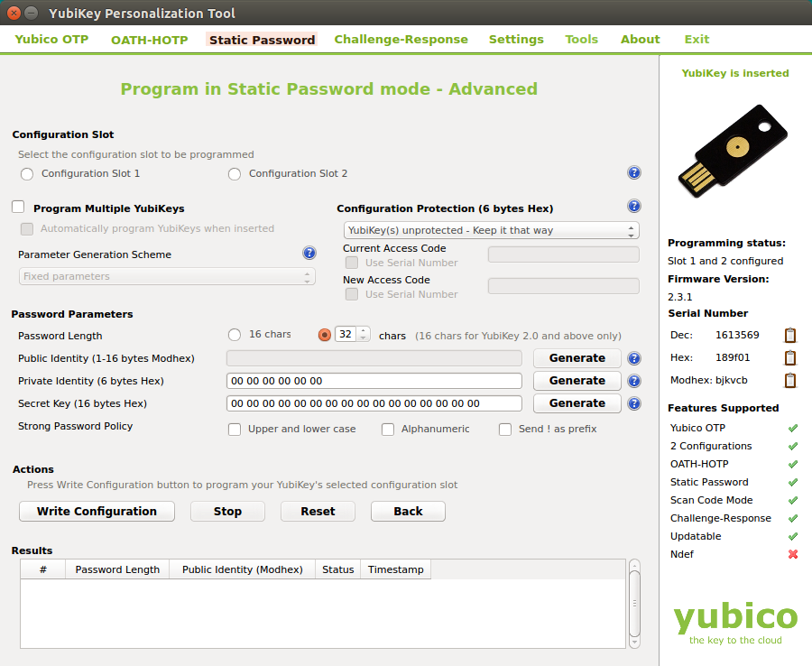
Task: Open help icon beside Secret Key Generate
Action: 634,403
